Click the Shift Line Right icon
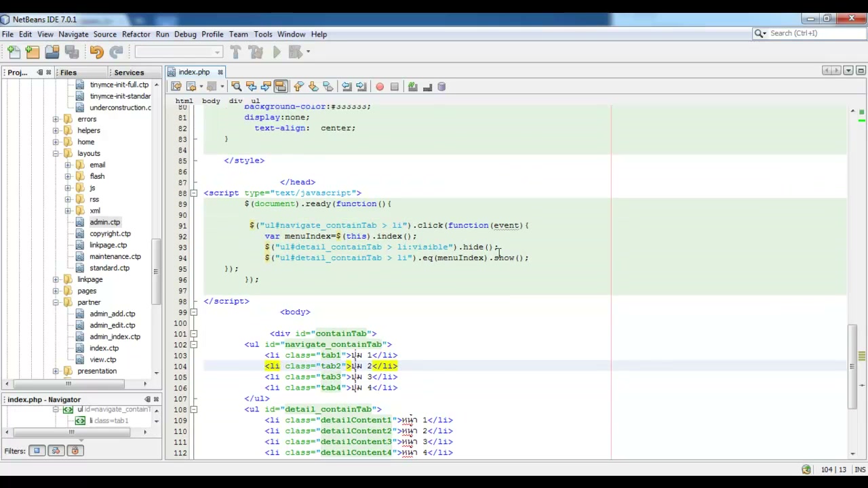868x488 pixels. (361, 87)
